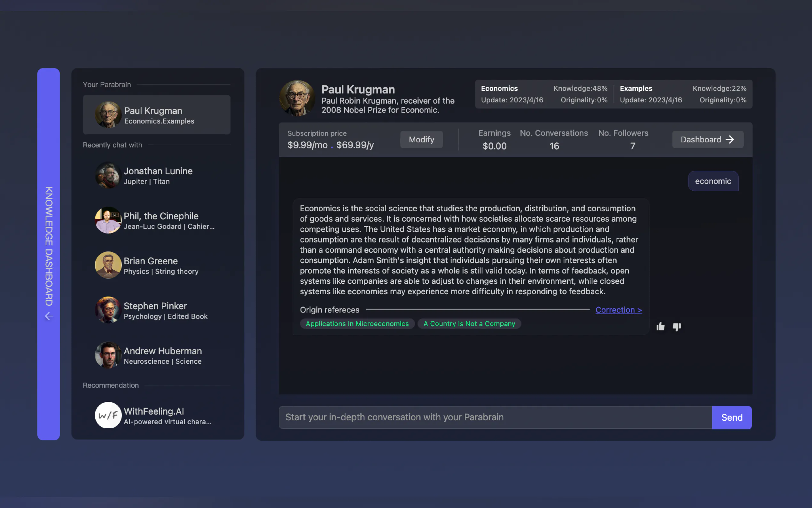Click the Knowledge Dashboard back arrow
This screenshot has height=508, width=812.
point(49,316)
